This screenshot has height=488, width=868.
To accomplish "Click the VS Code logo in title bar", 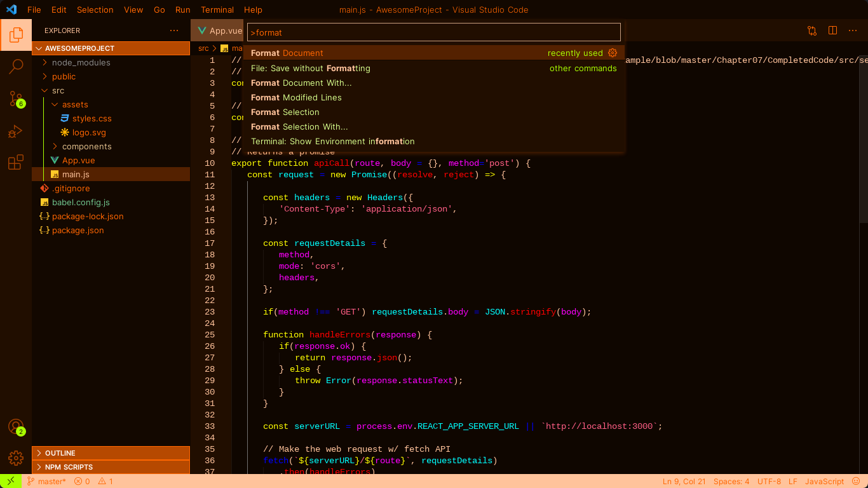I will click(x=11, y=10).
